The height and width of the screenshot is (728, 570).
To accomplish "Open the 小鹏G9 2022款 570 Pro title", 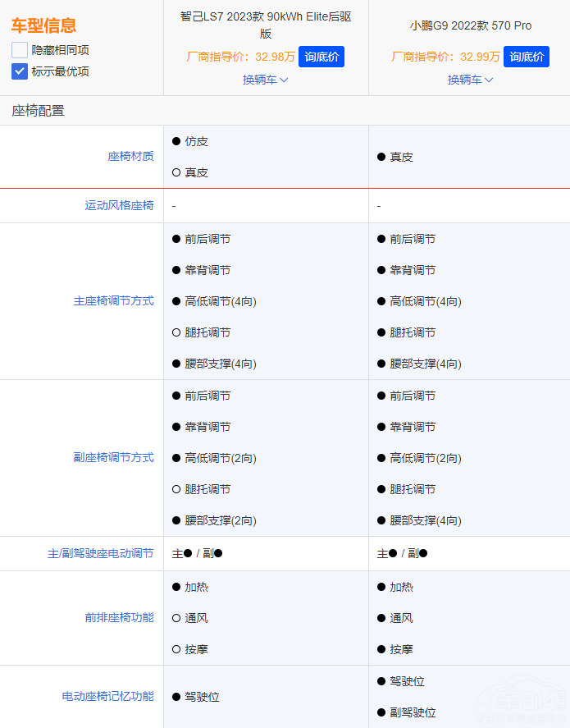I will click(471, 25).
